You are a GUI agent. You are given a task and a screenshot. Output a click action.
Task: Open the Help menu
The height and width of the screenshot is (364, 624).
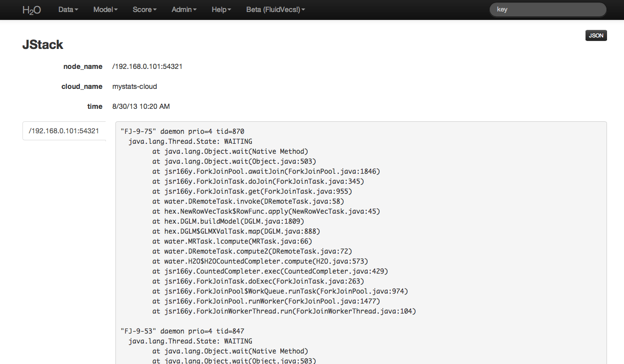218,9
